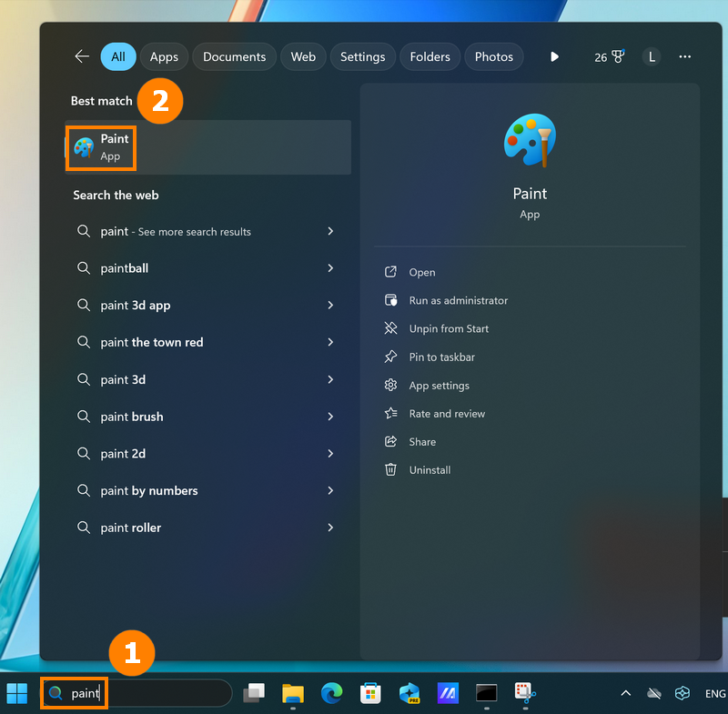
Task: Click Uninstall for Paint
Action: pos(430,470)
